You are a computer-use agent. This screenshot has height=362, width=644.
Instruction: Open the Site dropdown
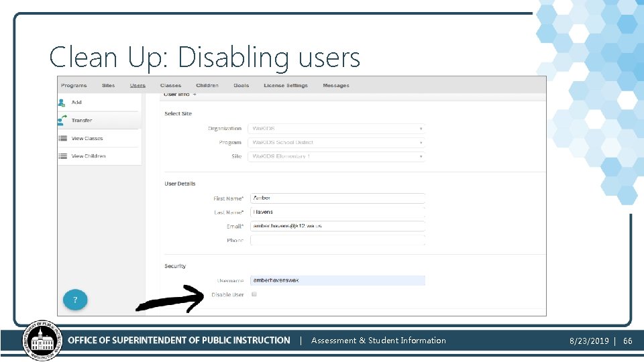pyautogui.click(x=336, y=156)
